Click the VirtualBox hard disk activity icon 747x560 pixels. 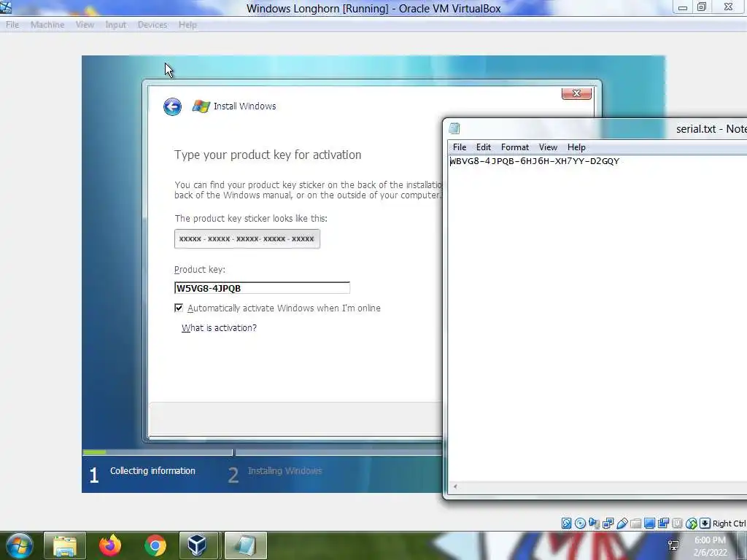click(566, 524)
